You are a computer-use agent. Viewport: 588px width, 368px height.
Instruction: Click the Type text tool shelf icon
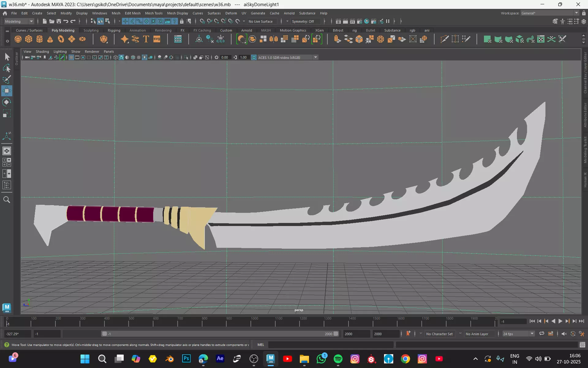point(146,39)
